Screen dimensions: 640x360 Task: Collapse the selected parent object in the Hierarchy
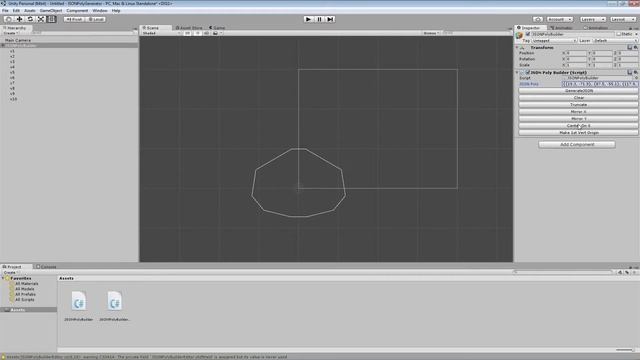[x=3, y=46]
